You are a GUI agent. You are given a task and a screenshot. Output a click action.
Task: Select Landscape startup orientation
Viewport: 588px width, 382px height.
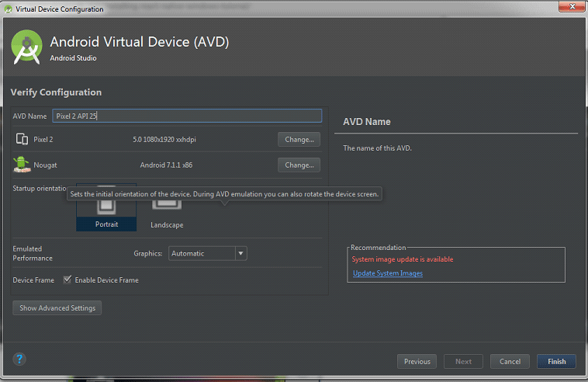(x=167, y=214)
